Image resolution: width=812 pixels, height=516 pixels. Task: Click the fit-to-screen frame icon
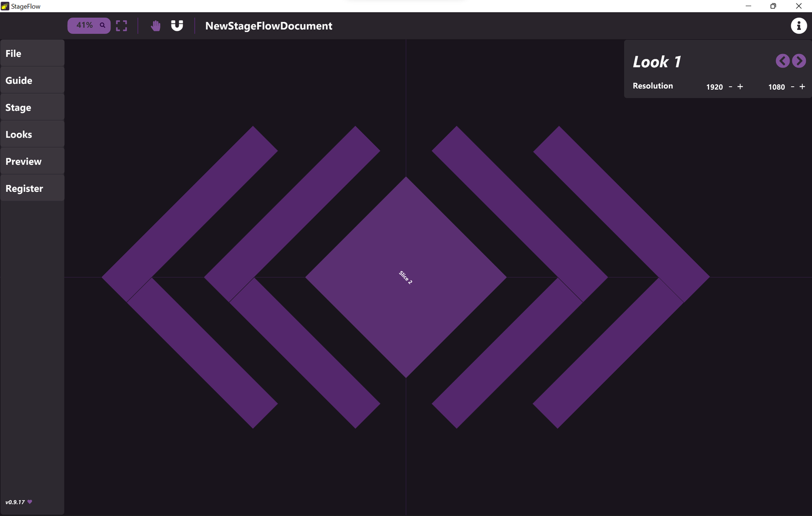click(x=121, y=26)
